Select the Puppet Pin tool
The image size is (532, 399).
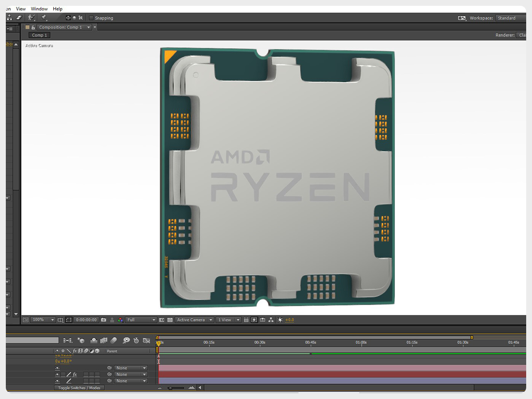tap(43, 17)
